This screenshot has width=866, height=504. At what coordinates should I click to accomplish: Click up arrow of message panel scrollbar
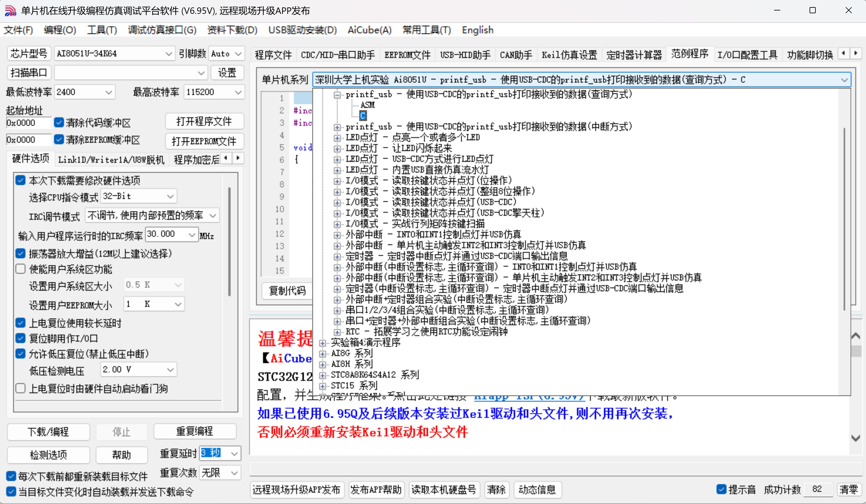tap(856, 336)
